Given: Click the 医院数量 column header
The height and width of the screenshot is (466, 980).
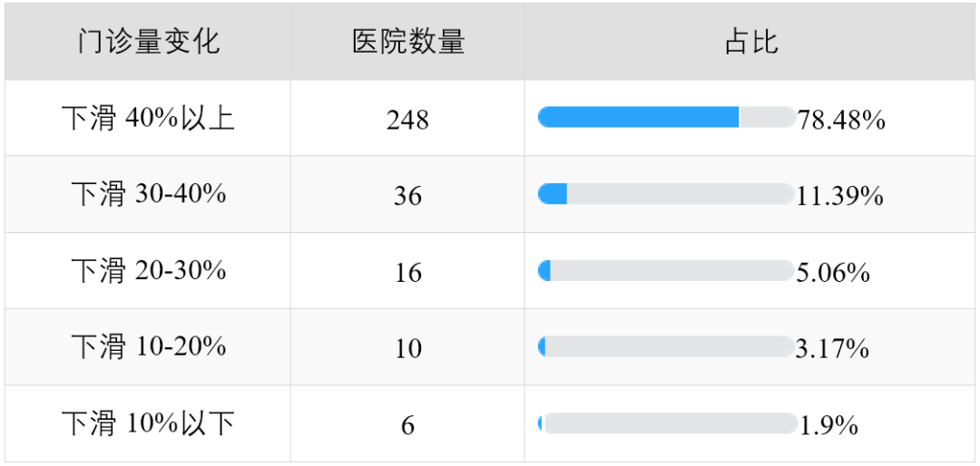Looking at the screenshot, I should tap(408, 43).
